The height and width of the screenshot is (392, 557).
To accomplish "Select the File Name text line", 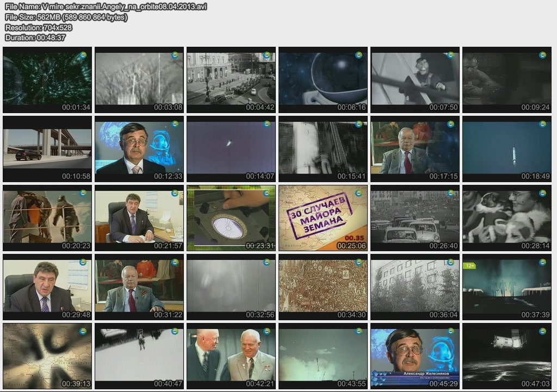I will click(106, 7).
